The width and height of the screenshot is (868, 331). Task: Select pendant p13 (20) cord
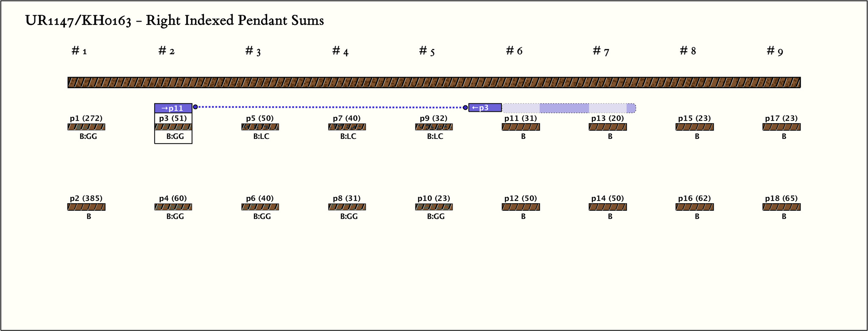click(x=608, y=127)
